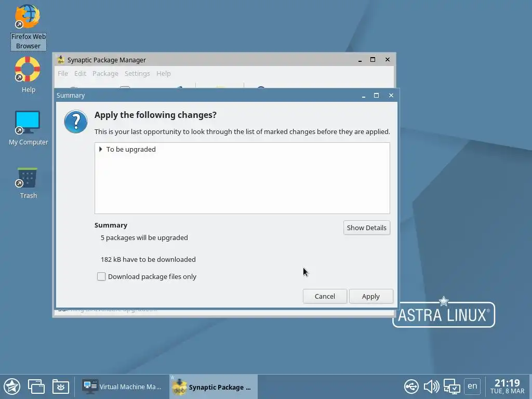Screen dimensions: 532x399
Task: Click the Astra Linux star start button
Action: (x=12, y=387)
